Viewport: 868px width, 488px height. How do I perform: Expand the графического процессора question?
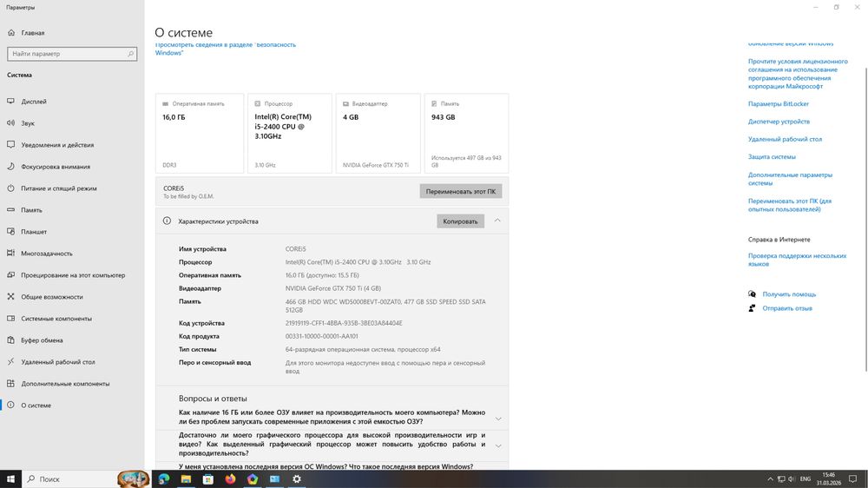click(498, 446)
